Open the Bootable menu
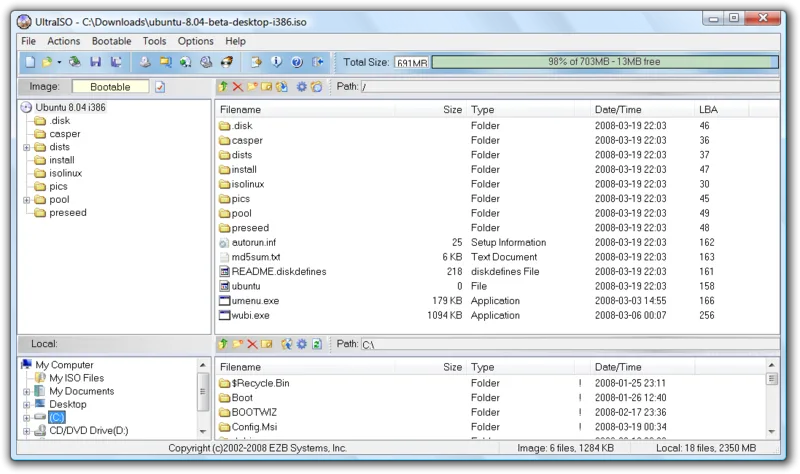800x474 pixels. pos(111,41)
